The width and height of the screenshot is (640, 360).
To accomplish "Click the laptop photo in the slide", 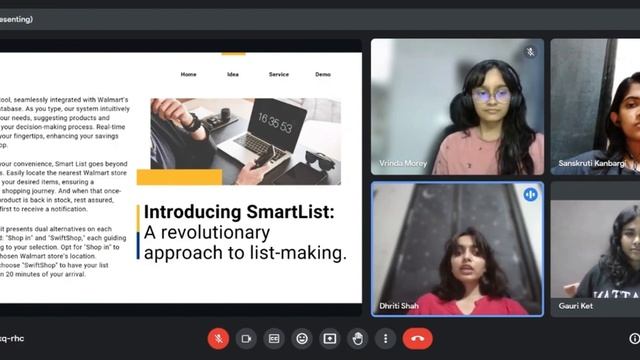I will tap(245, 141).
